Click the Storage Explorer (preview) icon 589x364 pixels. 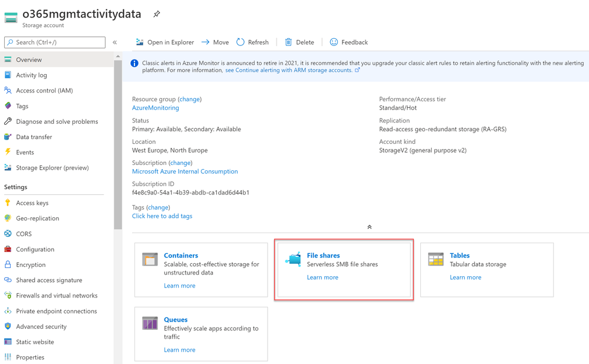click(x=8, y=167)
